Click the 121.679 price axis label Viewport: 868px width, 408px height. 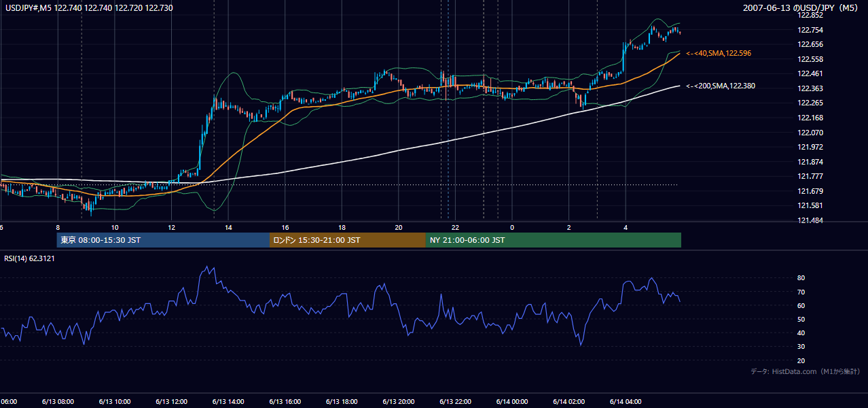(810, 191)
